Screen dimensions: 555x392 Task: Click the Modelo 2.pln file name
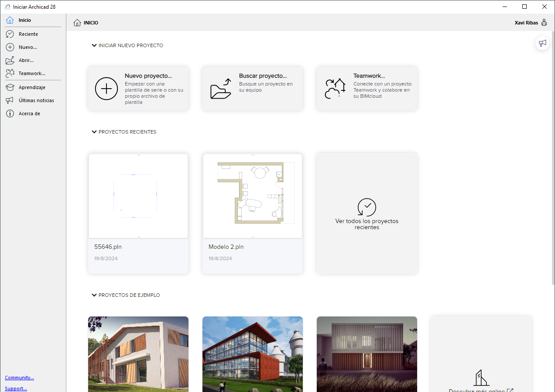[226, 247]
